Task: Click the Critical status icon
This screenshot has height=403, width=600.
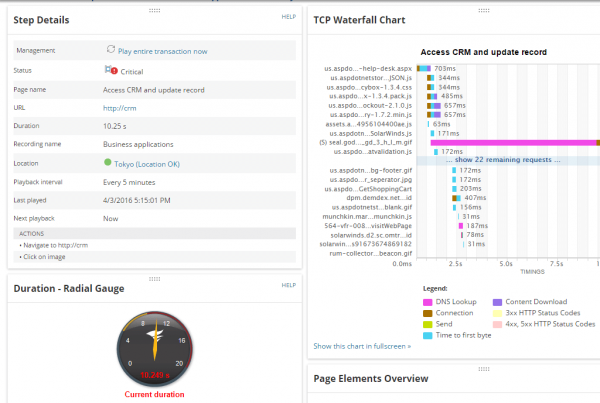Action: (110, 70)
